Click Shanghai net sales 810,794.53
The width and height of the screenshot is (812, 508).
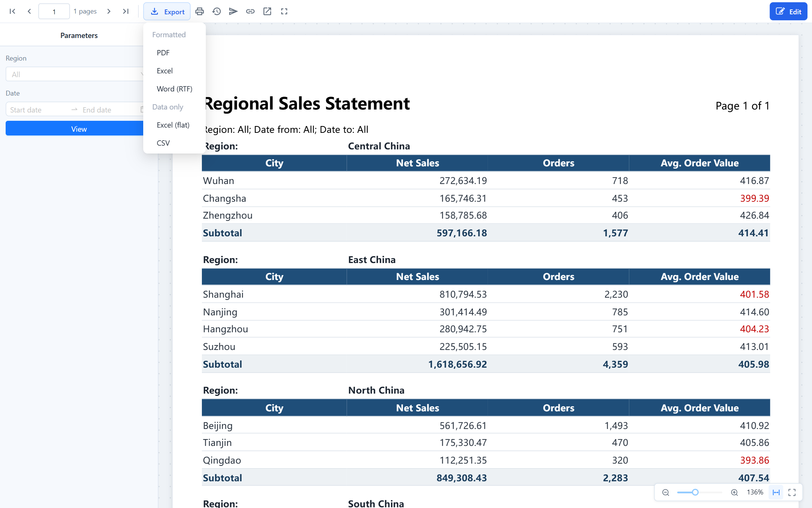tap(463, 294)
